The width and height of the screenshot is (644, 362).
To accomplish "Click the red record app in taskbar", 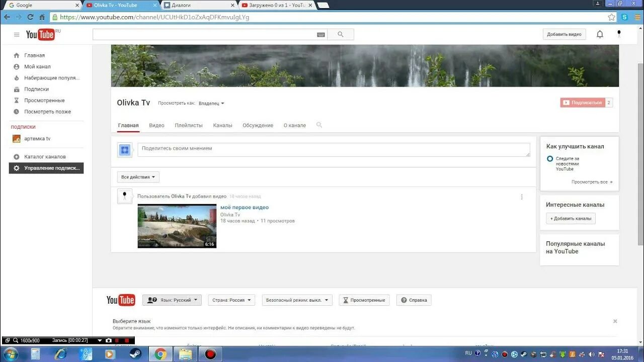I will tap(210, 354).
